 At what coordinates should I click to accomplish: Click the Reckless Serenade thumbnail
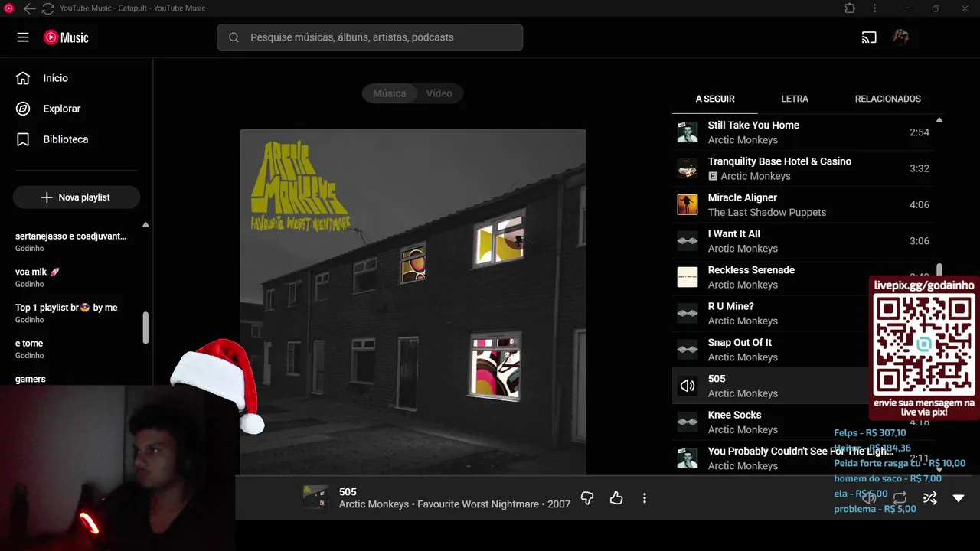pos(688,277)
